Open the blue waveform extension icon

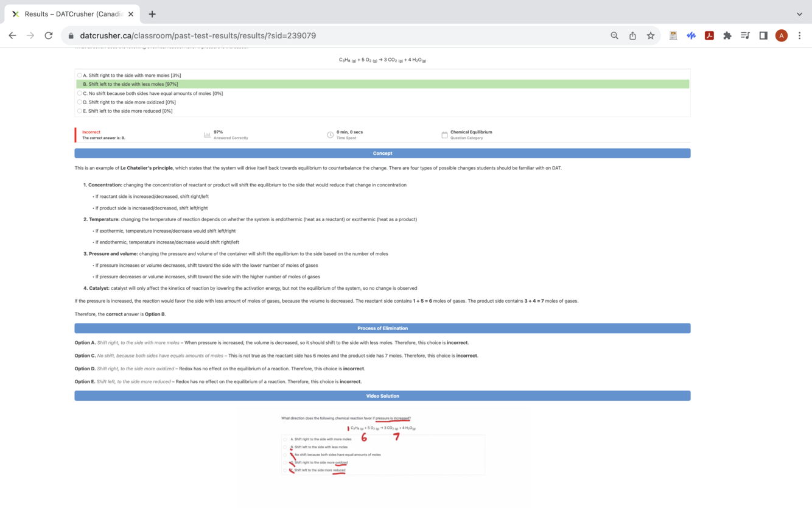(691, 36)
